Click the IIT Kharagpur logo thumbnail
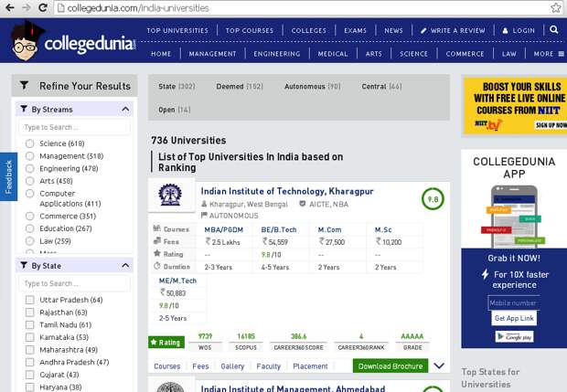 tap(170, 195)
